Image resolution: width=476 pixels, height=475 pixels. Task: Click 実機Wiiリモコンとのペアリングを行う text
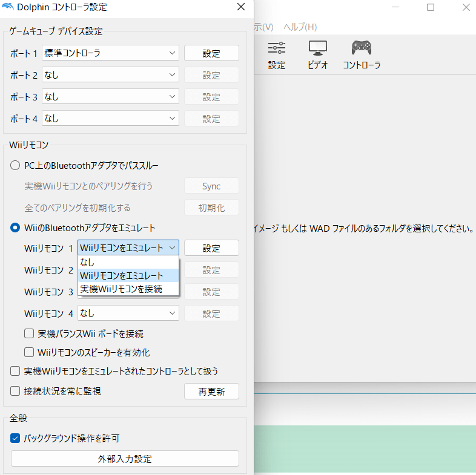coord(88,186)
